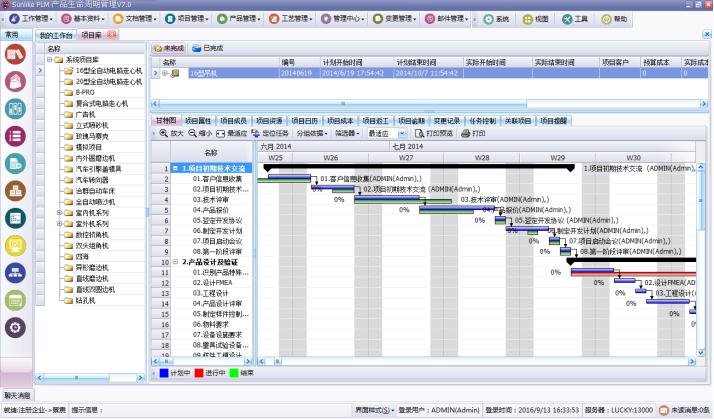Collapse the 1.项目初期技术交流 task group
Screen dimensions: 714x419
point(174,168)
